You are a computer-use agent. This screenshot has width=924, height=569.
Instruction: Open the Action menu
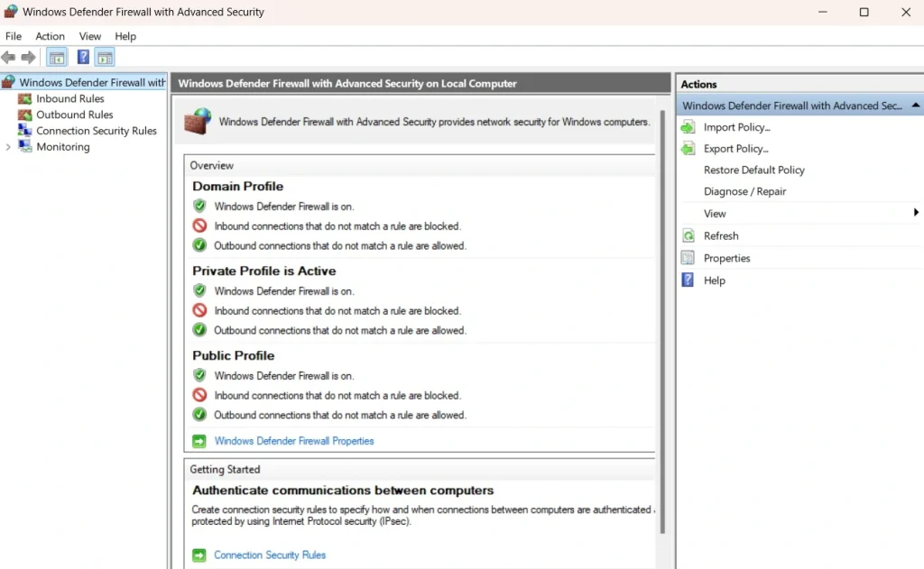51,36
